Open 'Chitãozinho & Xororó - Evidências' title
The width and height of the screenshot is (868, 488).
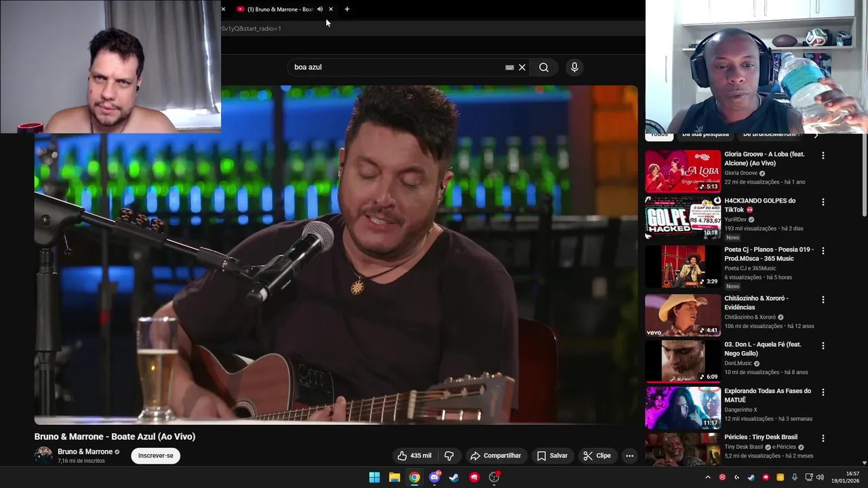click(756, 302)
